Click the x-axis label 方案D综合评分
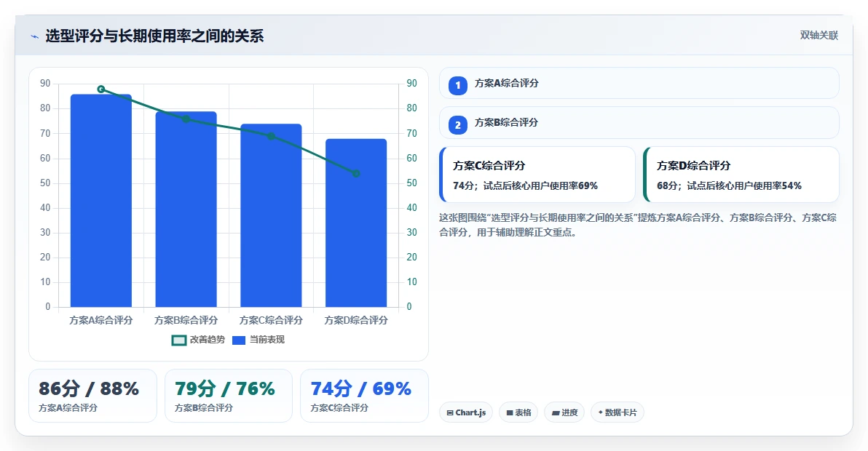Screen dimensions: 868x451 point(356,320)
